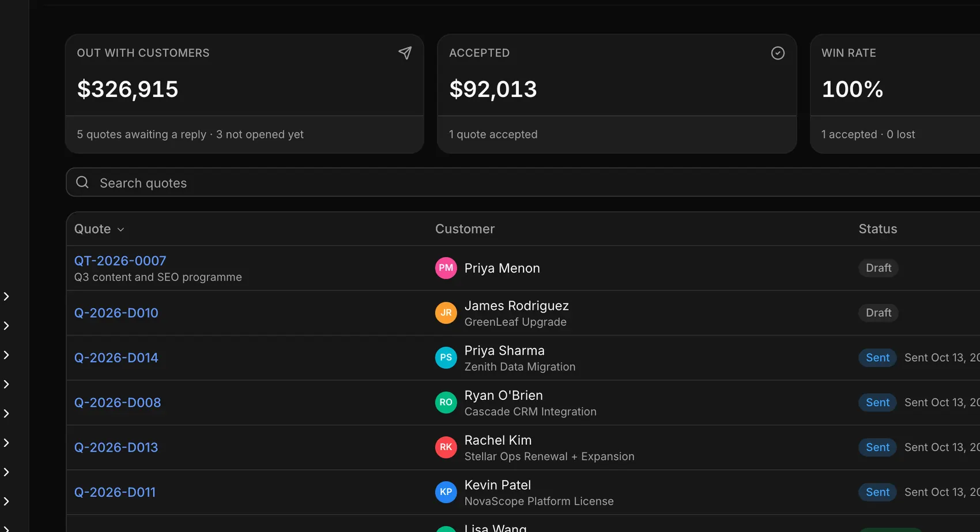Open quote Q-2026-D014
Viewport: 980px width, 532px height.
(116, 358)
